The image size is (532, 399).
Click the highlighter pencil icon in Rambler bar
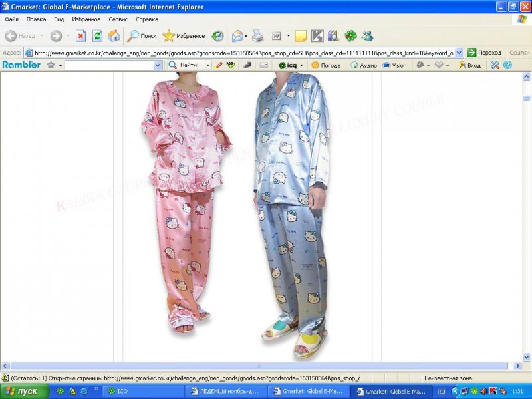[x=219, y=65]
